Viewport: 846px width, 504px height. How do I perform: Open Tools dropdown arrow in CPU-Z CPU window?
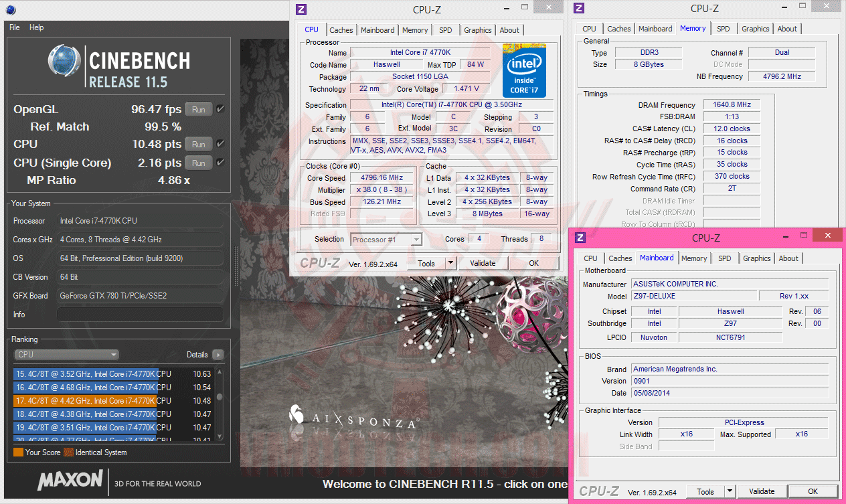[450, 263]
